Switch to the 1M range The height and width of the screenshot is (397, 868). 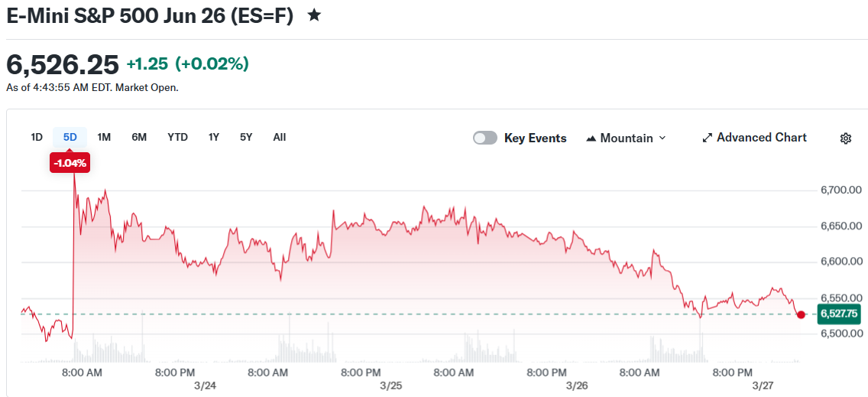[x=104, y=138]
